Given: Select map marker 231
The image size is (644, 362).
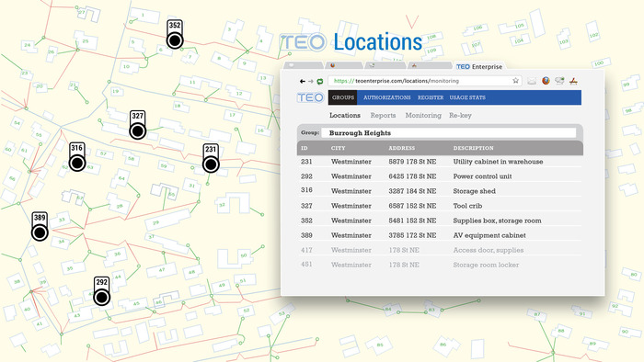Looking at the screenshot, I should (x=211, y=158).
